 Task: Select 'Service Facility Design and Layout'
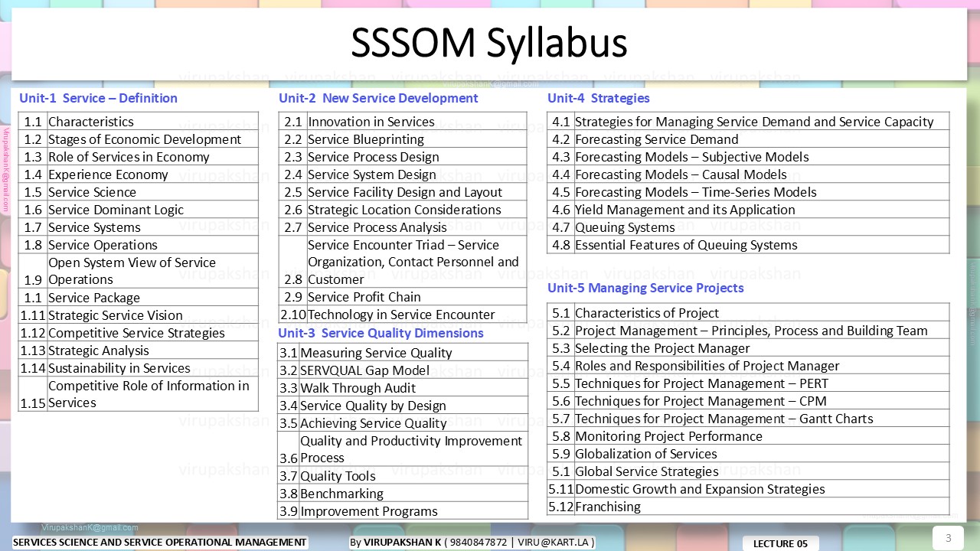coord(416,191)
